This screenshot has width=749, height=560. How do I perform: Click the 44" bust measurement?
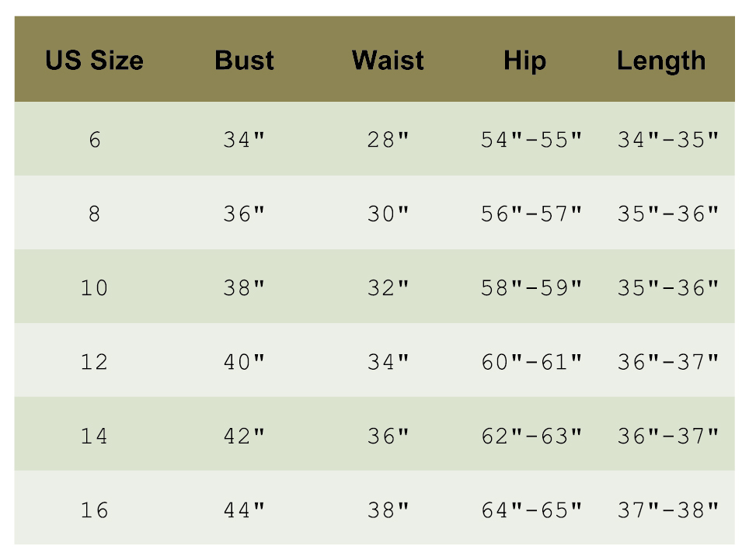pyautogui.click(x=244, y=510)
